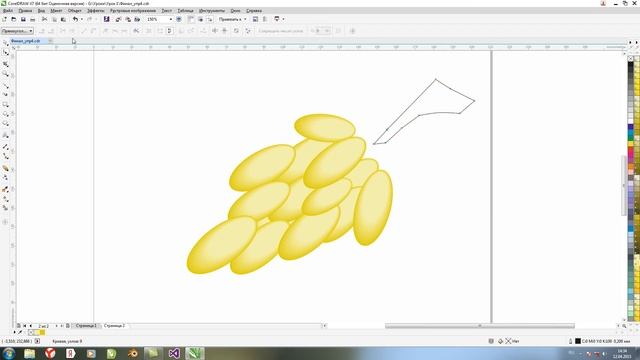This screenshot has height=360, width=640.
Task: Click the Open file icon
Action: coord(13,19)
